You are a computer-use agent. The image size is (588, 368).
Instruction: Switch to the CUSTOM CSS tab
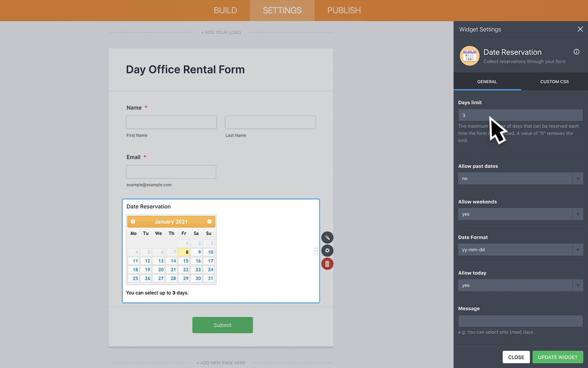click(554, 81)
